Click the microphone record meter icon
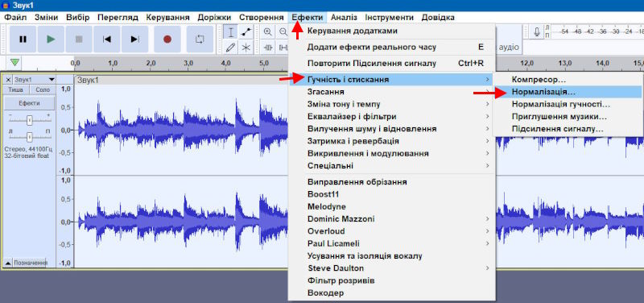644x303 pixels. point(536,32)
